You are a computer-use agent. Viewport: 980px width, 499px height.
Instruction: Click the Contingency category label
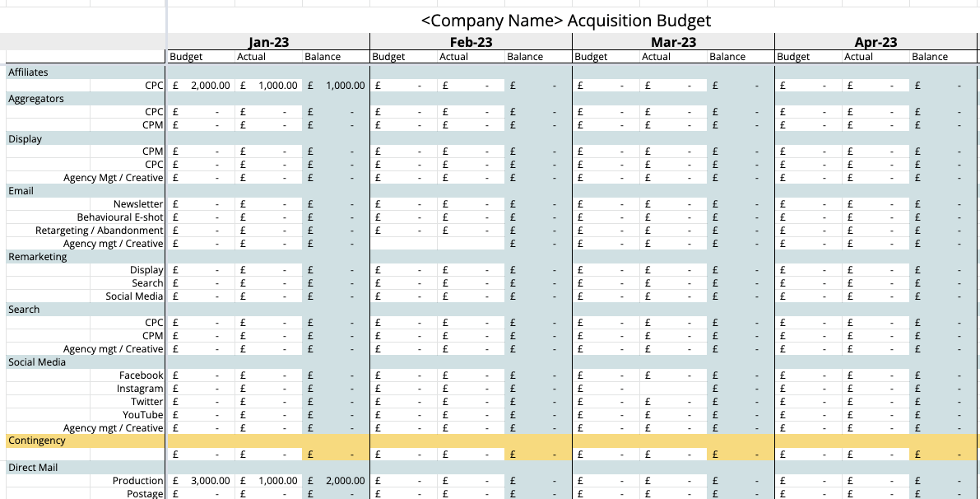[37, 441]
